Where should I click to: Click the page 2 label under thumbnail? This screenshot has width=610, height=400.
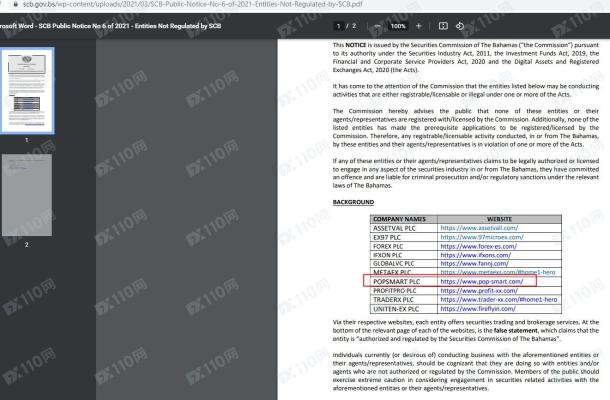coord(26,244)
